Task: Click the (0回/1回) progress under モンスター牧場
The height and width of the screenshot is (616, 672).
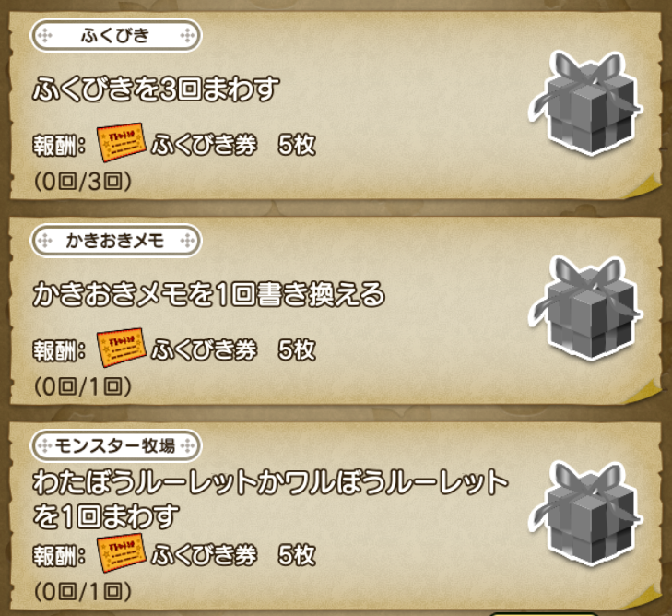Action: (83, 592)
